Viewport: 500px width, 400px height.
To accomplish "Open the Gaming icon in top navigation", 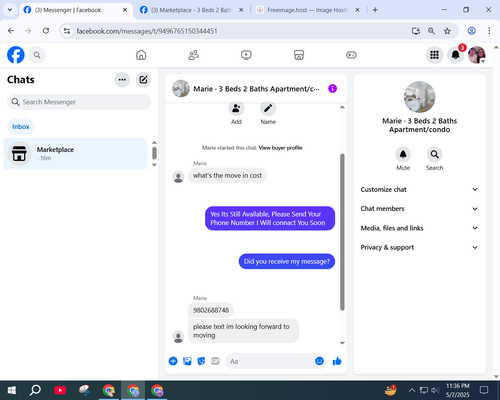I will (351, 55).
